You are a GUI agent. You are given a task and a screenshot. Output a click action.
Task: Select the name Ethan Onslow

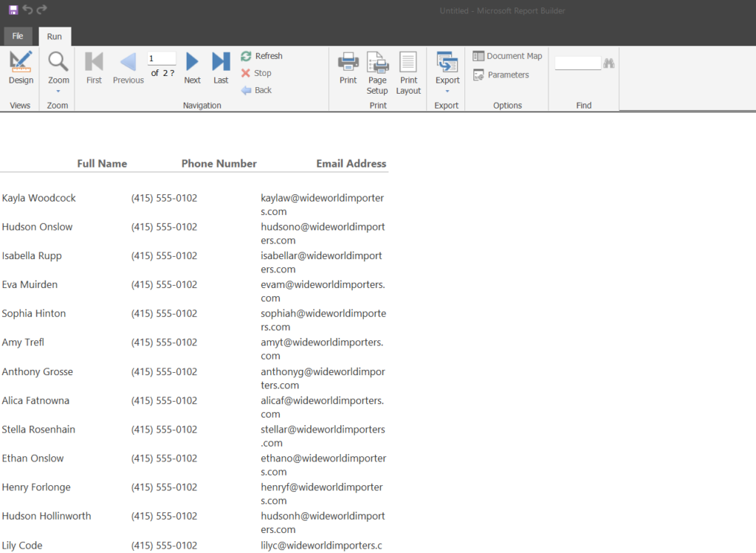coord(32,458)
